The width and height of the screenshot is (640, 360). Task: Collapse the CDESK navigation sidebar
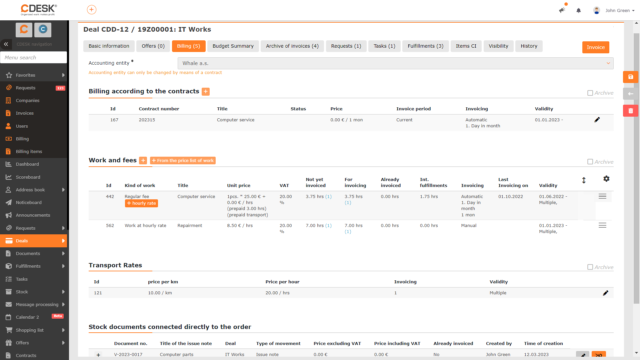point(6,44)
